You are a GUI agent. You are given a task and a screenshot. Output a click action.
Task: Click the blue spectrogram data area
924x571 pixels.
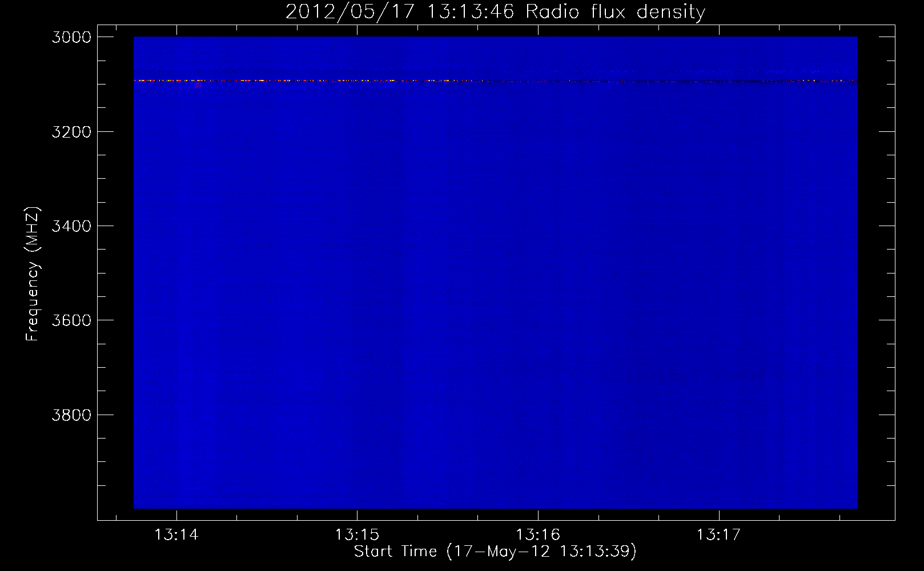pos(495,272)
